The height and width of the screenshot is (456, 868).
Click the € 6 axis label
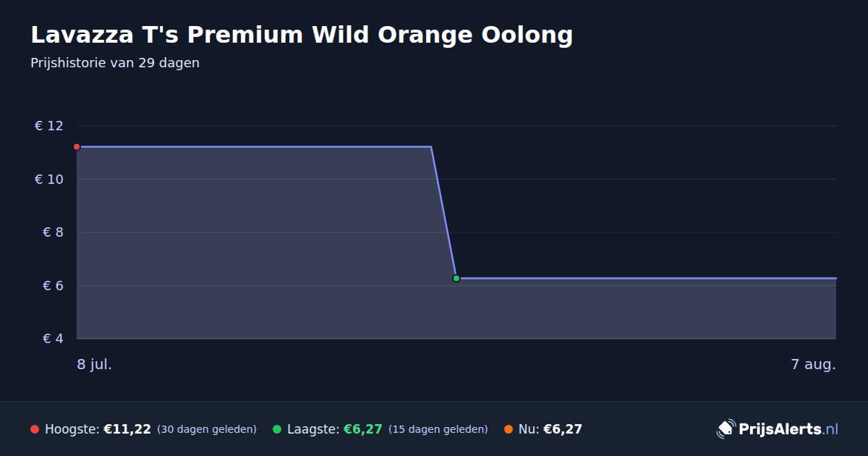pos(54,286)
